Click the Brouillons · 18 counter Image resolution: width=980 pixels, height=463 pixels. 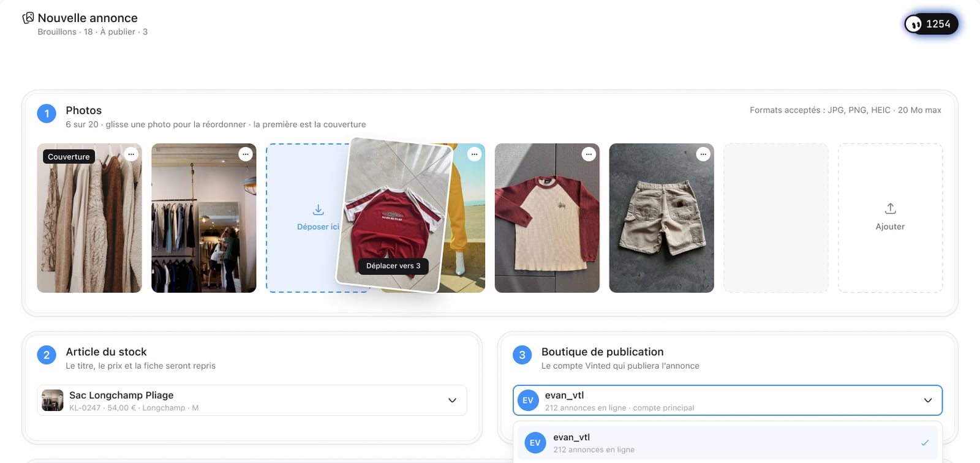click(65, 32)
